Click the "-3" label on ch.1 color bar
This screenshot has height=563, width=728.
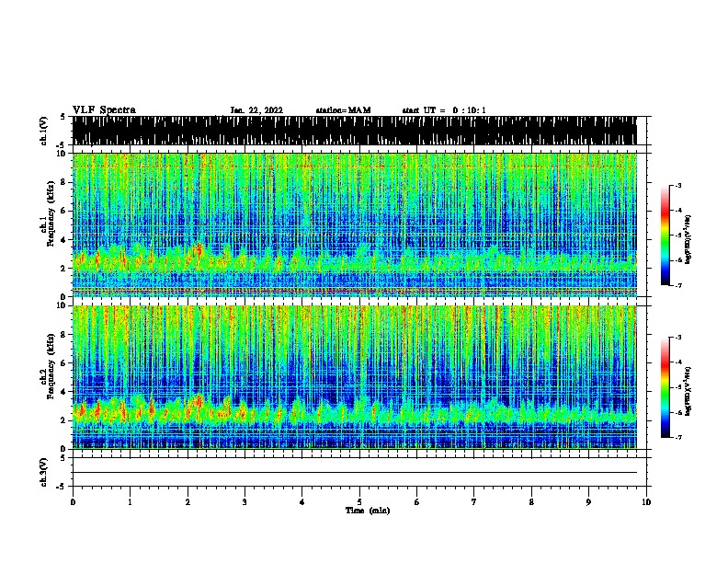(x=677, y=185)
